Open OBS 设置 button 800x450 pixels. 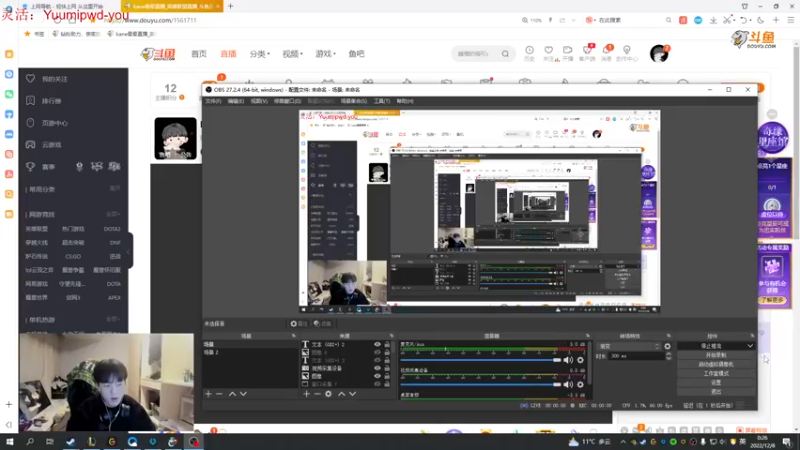tap(716, 383)
